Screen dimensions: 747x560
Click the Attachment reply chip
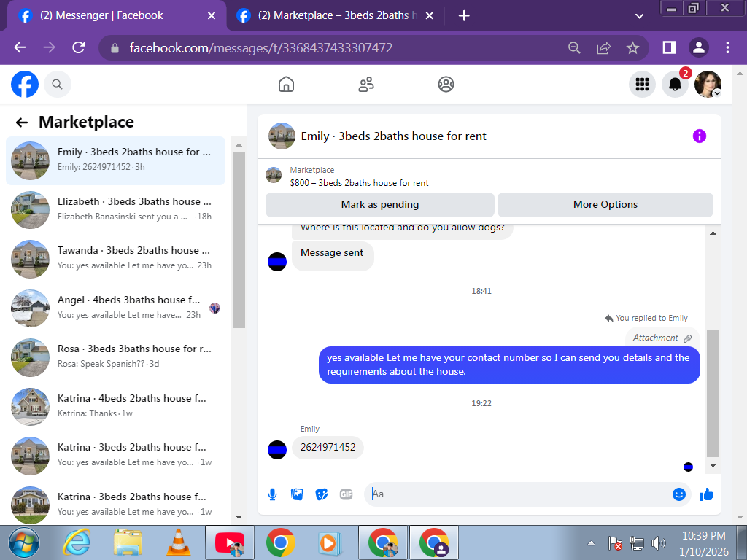coord(662,338)
